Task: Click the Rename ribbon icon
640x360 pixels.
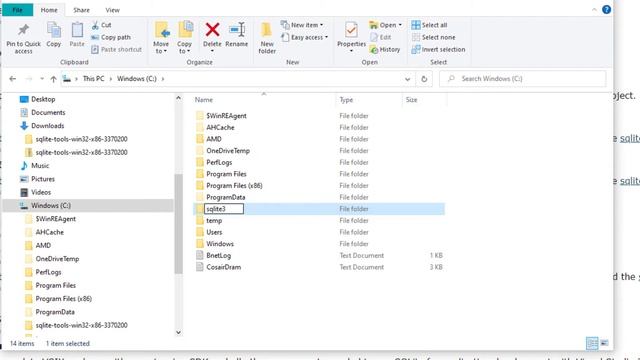Action: pyautogui.click(x=237, y=30)
